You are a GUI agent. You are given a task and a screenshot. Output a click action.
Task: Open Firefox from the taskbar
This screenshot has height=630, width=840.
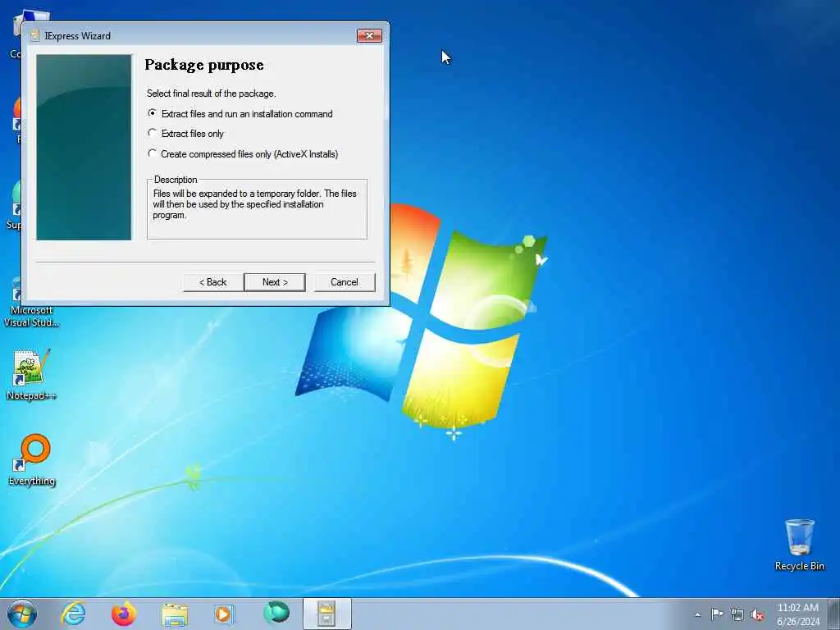click(123, 614)
